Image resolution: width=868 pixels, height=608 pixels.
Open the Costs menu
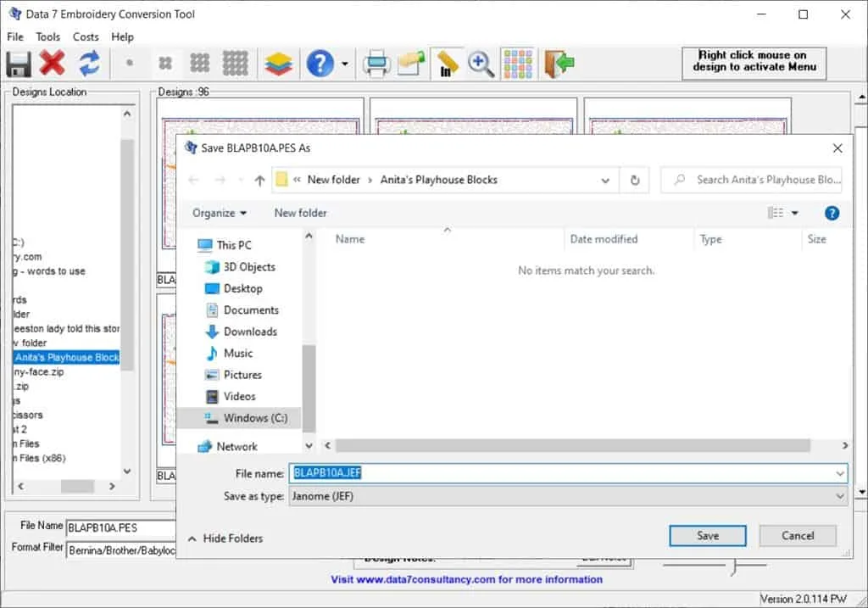[86, 37]
